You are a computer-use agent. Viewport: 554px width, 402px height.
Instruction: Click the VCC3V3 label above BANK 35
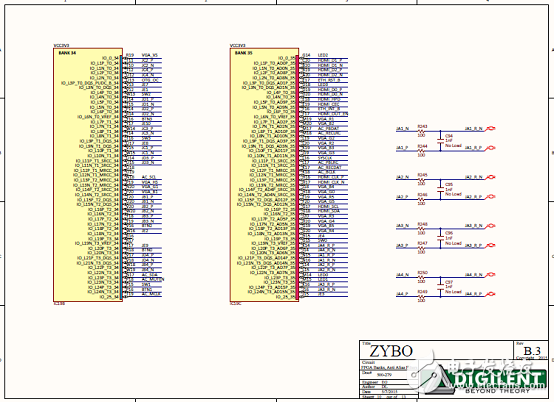click(238, 46)
